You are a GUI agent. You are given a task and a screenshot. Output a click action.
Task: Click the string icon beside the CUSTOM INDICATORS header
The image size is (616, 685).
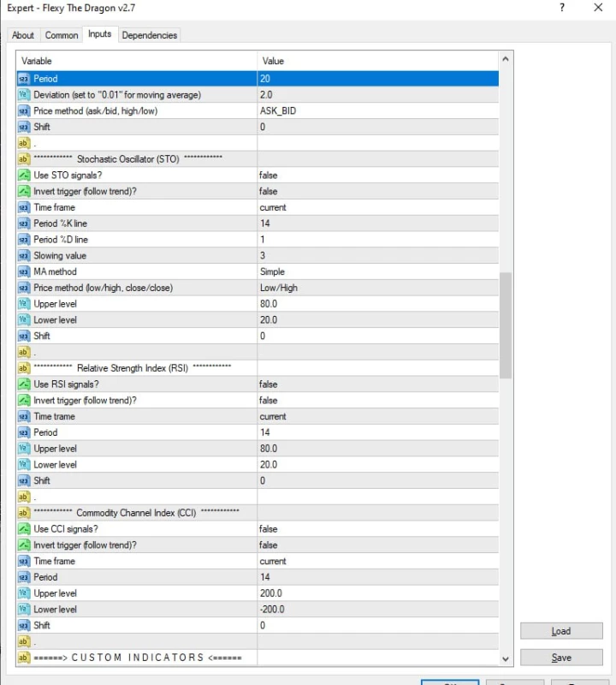[24, 658]
